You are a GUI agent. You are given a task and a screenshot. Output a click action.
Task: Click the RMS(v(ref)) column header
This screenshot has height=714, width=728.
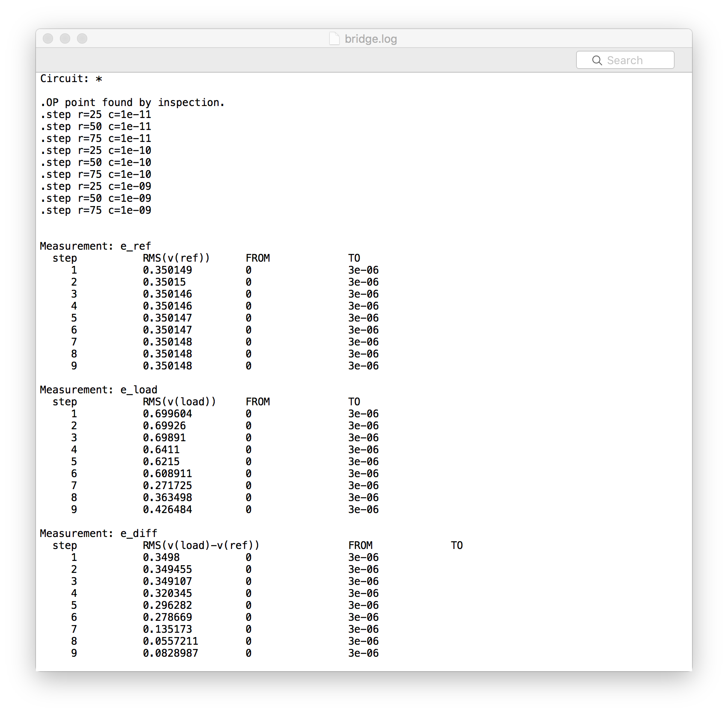(176, 258)
